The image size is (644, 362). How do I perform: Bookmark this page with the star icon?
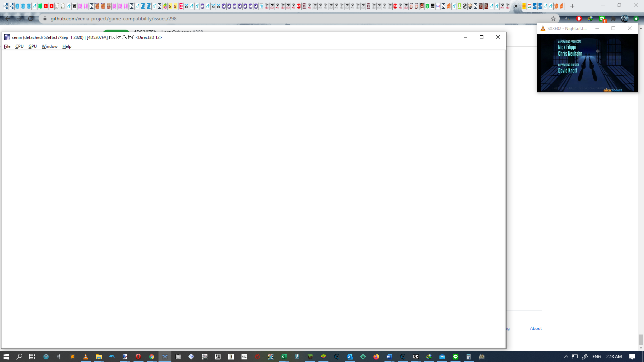click(553, 19)
